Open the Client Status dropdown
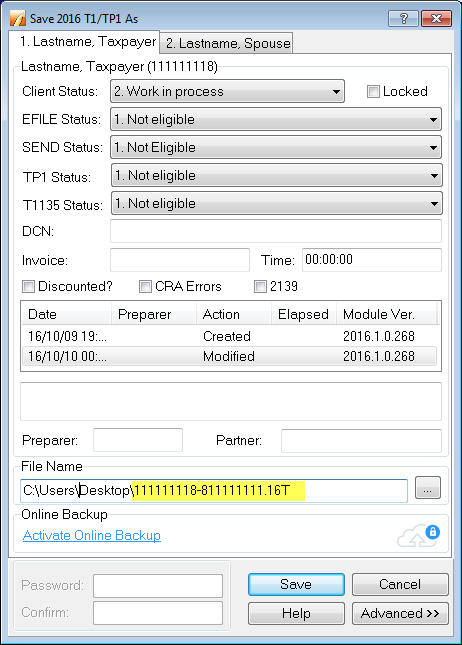 coord(228,91)
